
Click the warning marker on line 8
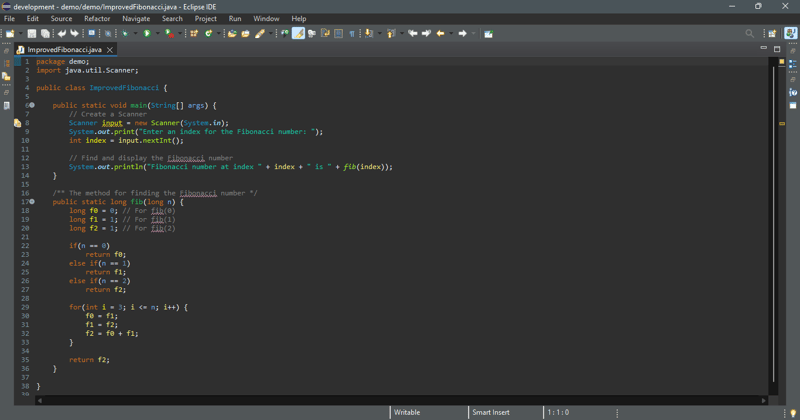pyautogui.click(x=17, y=123)
